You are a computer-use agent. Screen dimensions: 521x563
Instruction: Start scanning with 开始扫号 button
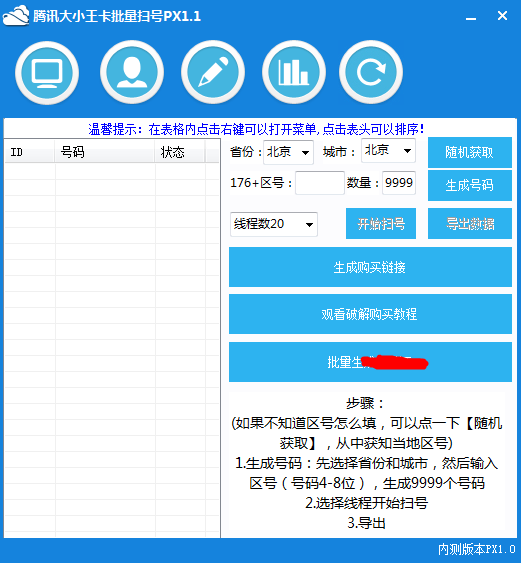[381, 223]
